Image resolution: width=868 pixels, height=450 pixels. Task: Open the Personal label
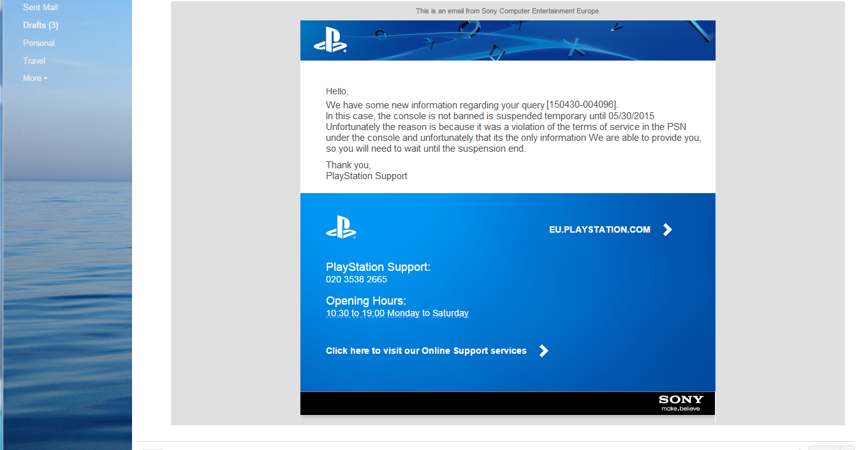[39, 43]
